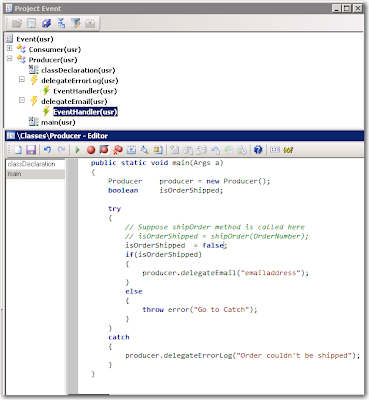This screenshot has height=400, width=369.
Task: Click the purple Save icon in editor toolbar
Action: [31, 150]
